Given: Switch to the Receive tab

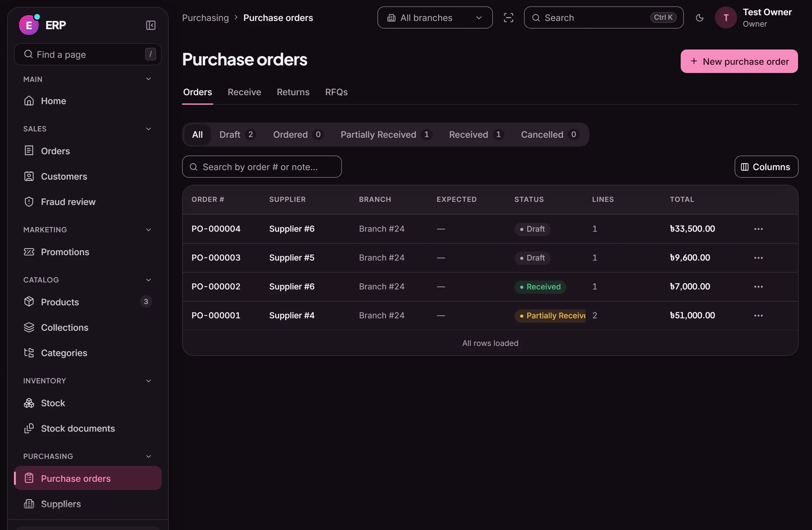Looking at the screenshot, I should coord(244,92).
